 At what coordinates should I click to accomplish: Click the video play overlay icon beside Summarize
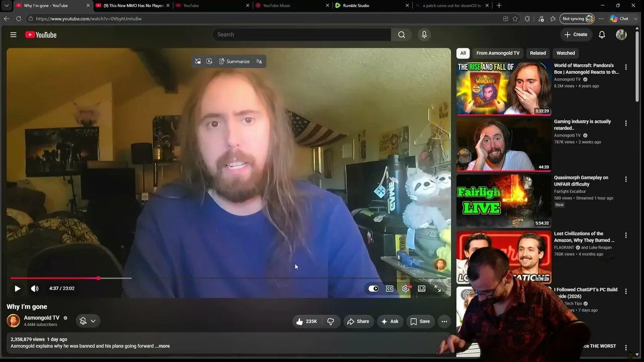[209, 61]
